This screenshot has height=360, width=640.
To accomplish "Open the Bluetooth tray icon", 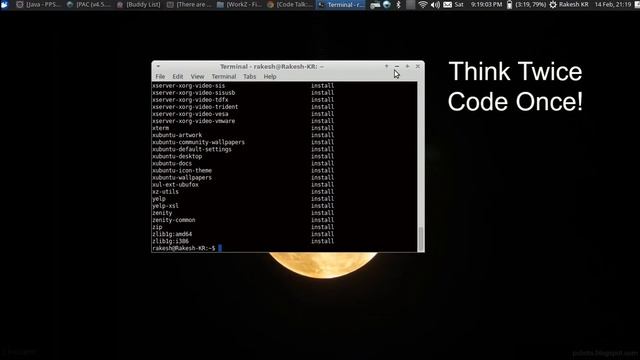I will click(399, 5).
